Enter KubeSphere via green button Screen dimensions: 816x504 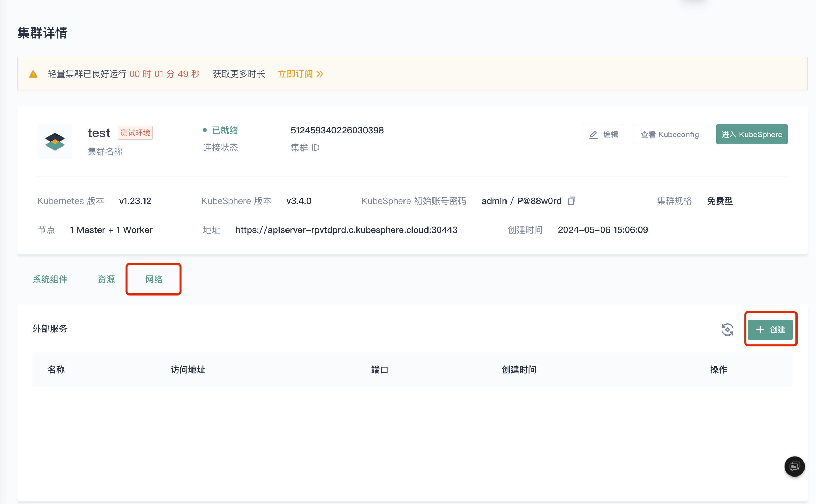point(752,134)
